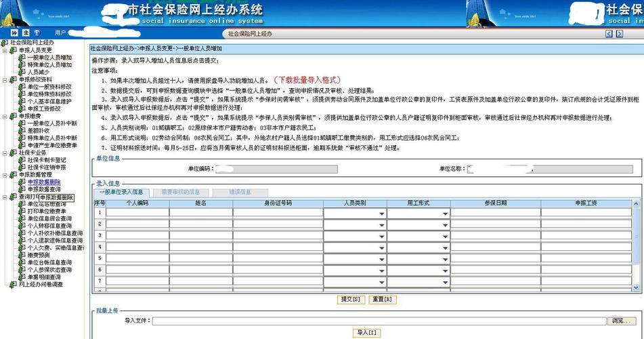
Task: Click the icon beside 差额补收
Action: click(22, 130)
